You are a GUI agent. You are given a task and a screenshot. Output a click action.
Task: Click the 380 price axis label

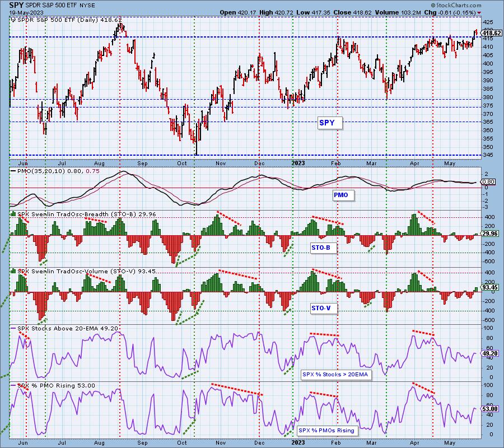[x=488, y=97]
